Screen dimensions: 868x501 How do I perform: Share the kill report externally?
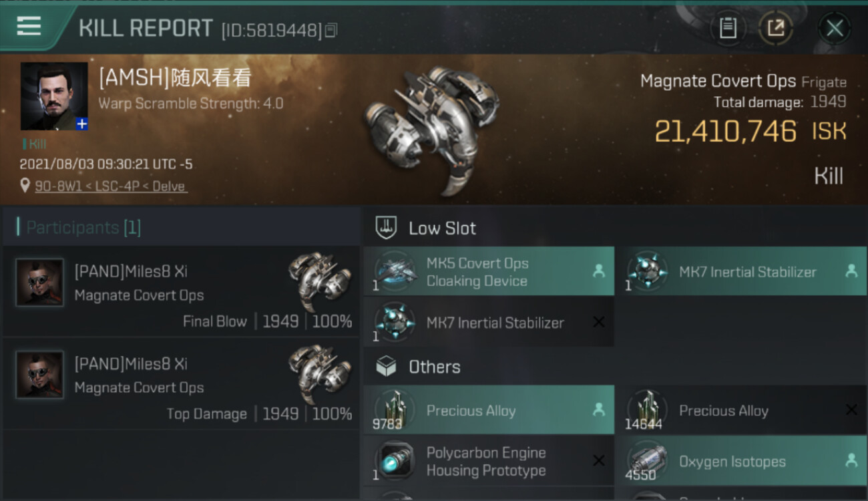click(775, 28)
